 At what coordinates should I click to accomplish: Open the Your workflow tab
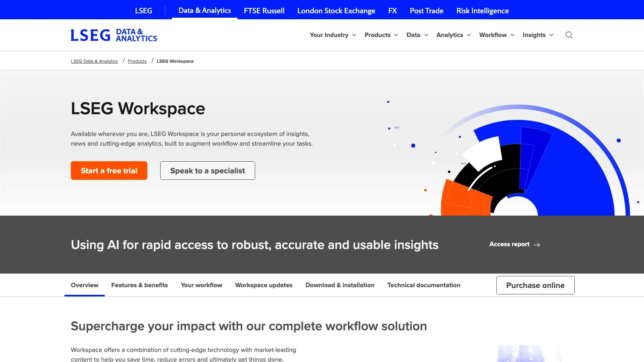[x=201, y=285]
